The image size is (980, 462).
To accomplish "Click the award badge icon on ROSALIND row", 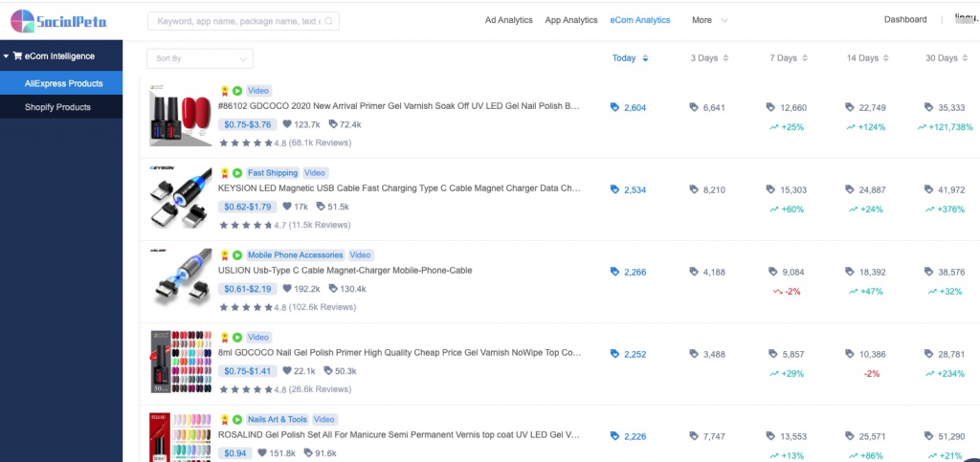I will (225, 420).
